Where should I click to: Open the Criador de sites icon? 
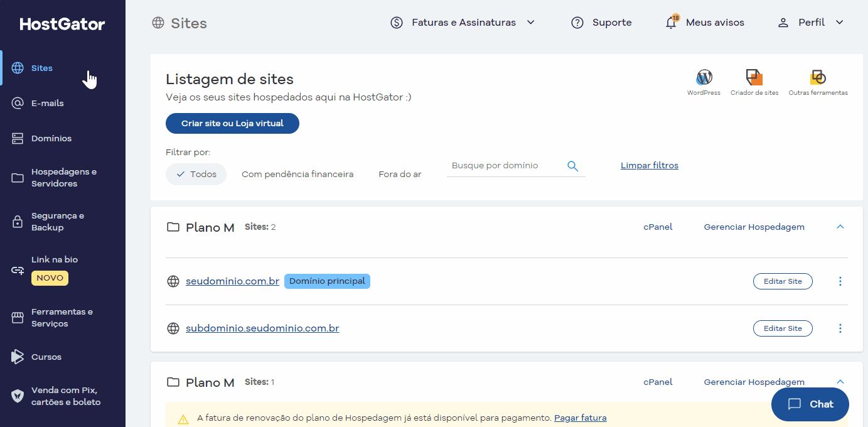pos(754,77)
